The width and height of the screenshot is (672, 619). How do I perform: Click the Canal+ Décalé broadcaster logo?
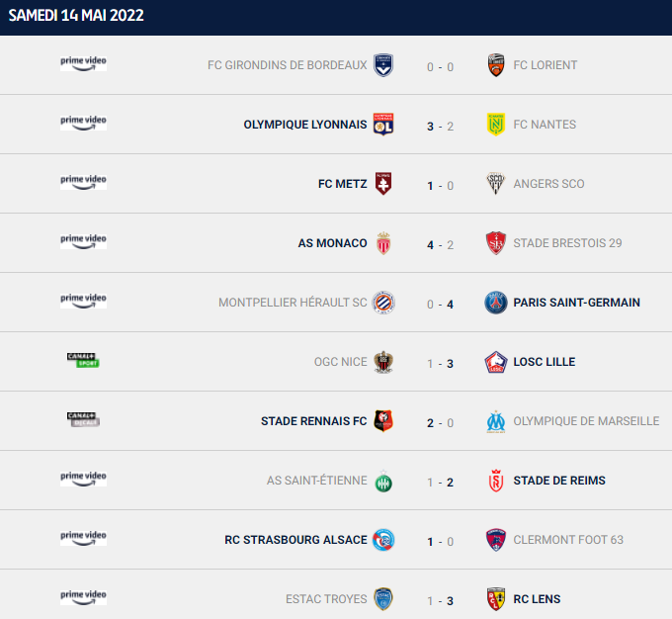83,419
